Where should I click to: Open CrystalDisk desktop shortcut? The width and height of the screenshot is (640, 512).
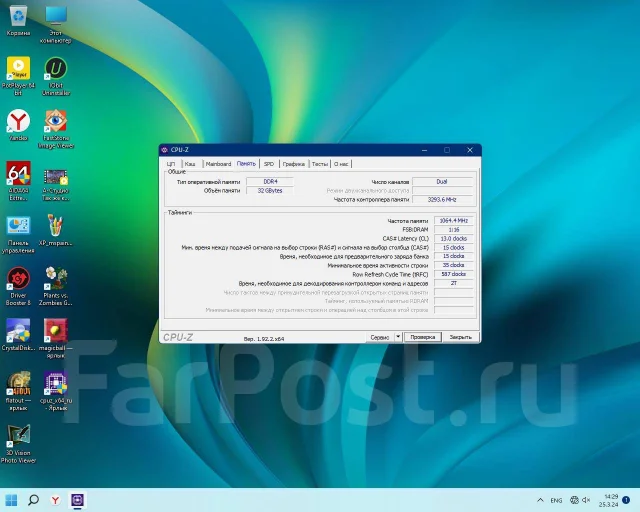18,335
